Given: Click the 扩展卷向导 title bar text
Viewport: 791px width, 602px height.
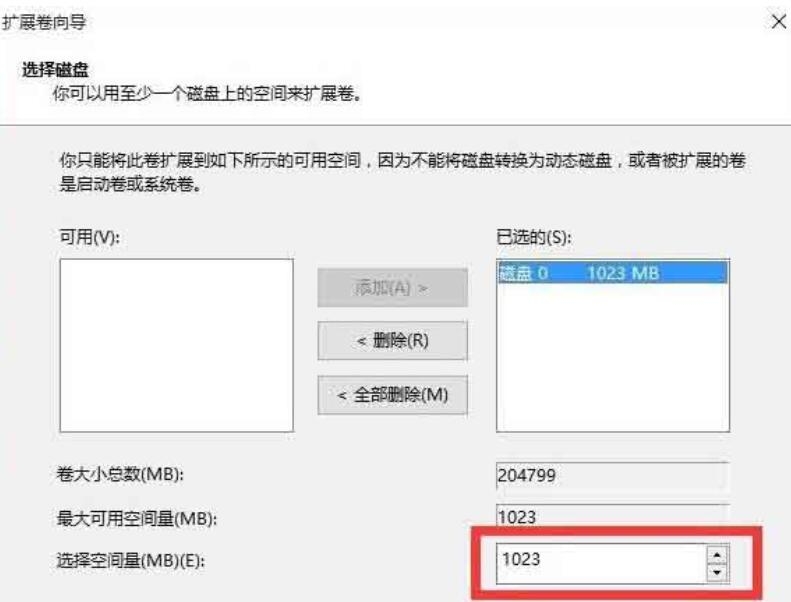Looking at the screenshot, I should tap(43, 22).
